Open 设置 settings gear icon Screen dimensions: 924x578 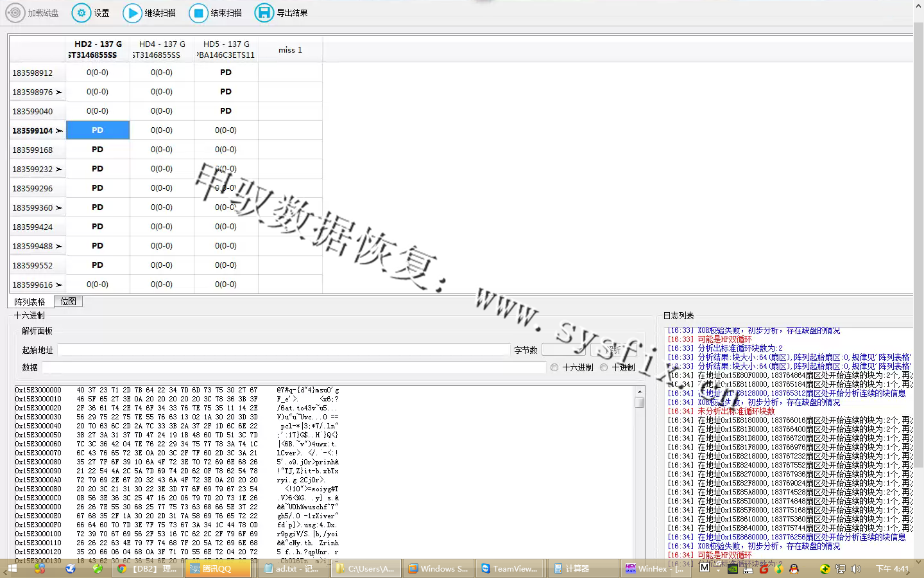[x=81, y=13]
